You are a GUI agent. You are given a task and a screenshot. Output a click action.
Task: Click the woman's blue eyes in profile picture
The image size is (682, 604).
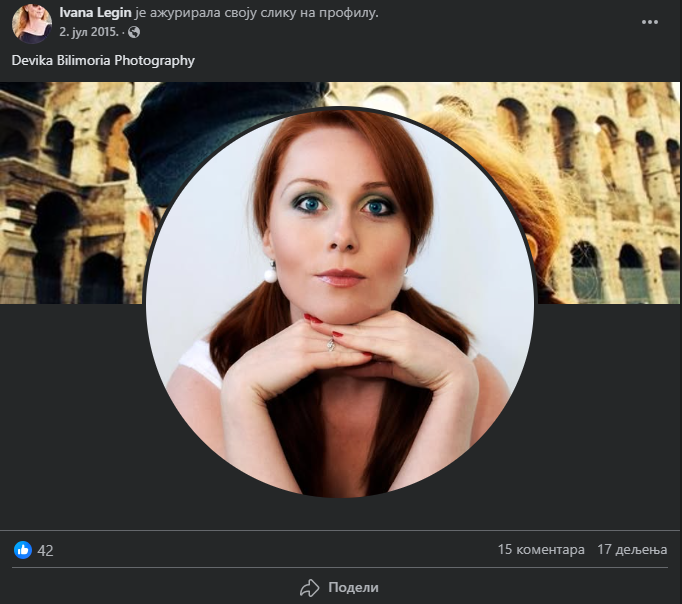click(x=339, y=207)
